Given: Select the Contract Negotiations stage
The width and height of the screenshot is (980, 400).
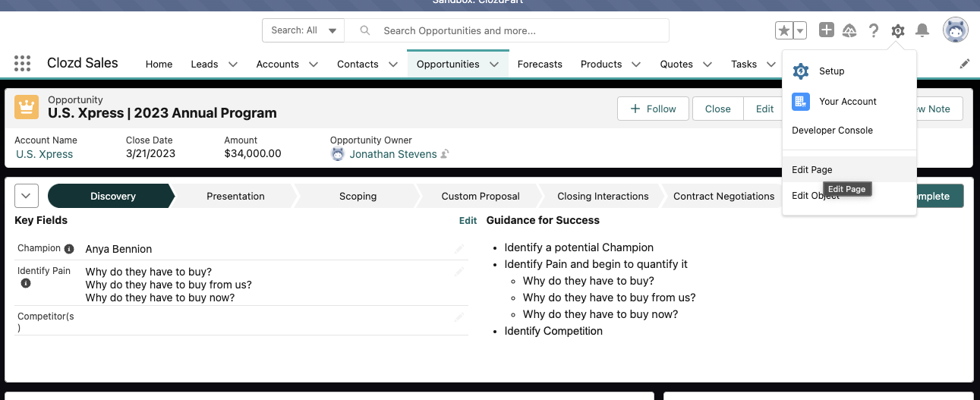Looking at the screenshot, I should 723,196.
